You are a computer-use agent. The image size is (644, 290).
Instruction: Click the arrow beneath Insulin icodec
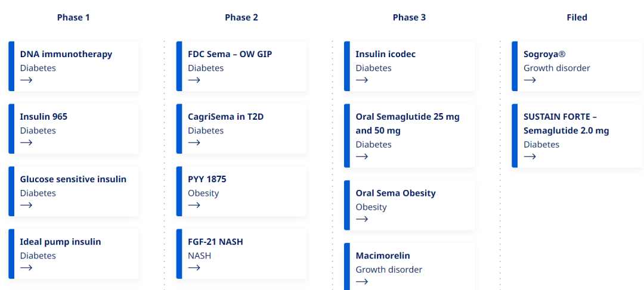tap(362, 80)
